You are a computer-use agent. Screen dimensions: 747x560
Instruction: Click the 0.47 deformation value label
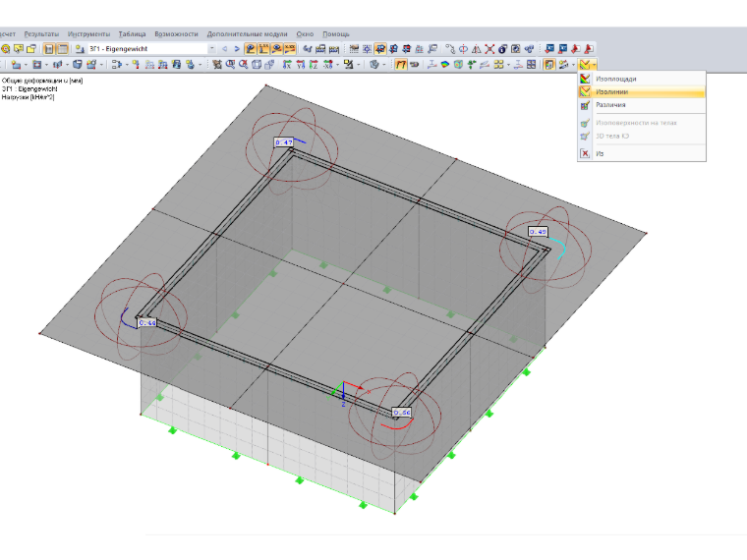284,141
